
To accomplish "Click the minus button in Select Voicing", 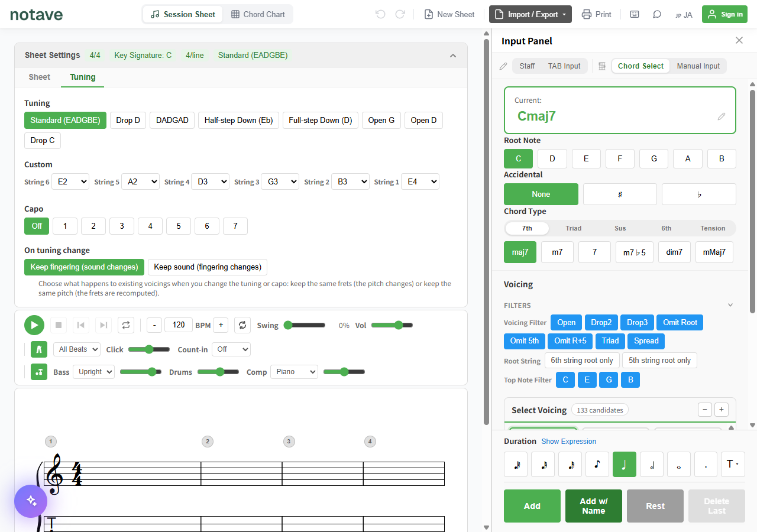I will click(x=705, y=410).
